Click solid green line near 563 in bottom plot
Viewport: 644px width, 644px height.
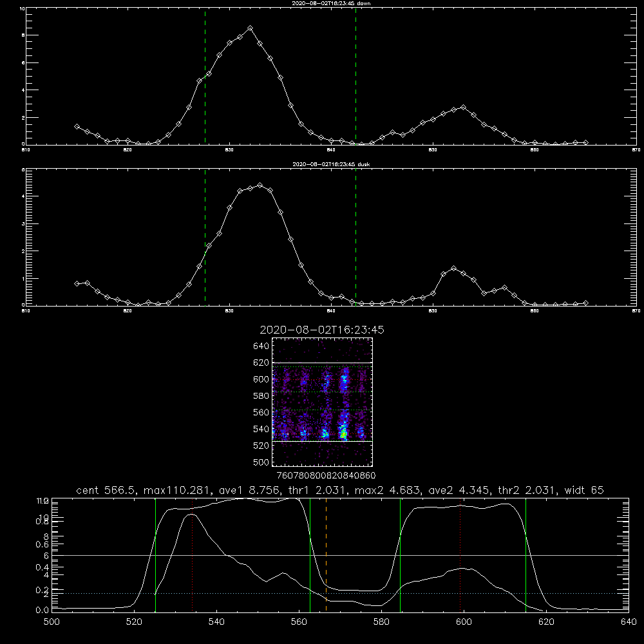[310, 555]
